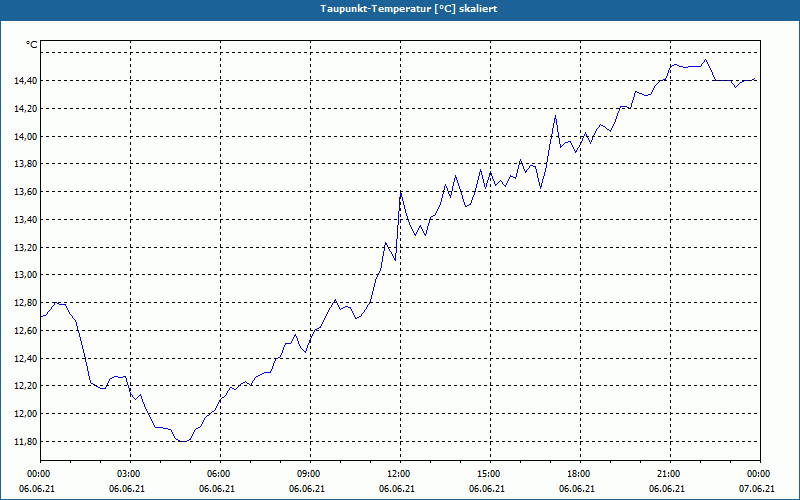800x500 pixels.
Task: Select the 11,80 y-axis label
Action: [x=27, y=441]
